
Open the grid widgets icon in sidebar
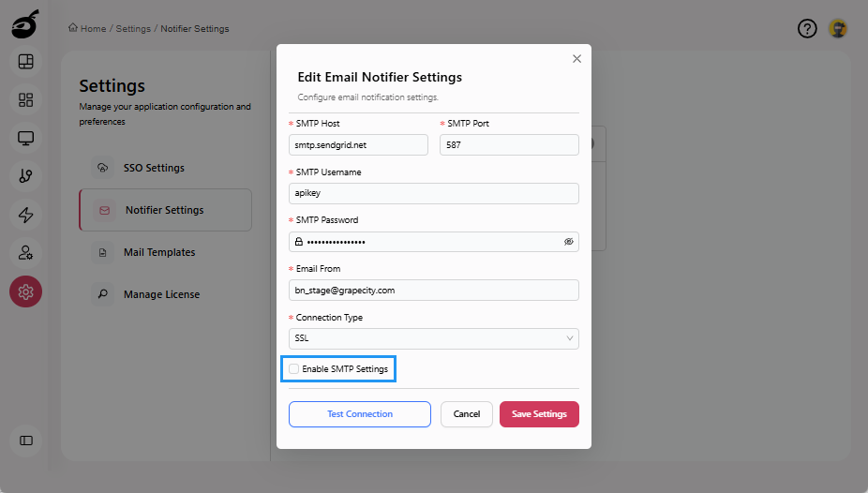point(25,99)
